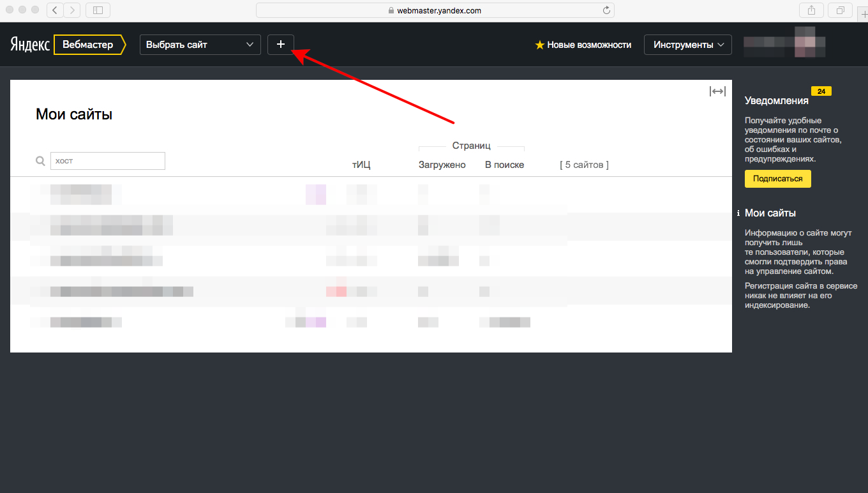Go forward in Safari
Screen dimensions: 868x493
pos(72,10)
